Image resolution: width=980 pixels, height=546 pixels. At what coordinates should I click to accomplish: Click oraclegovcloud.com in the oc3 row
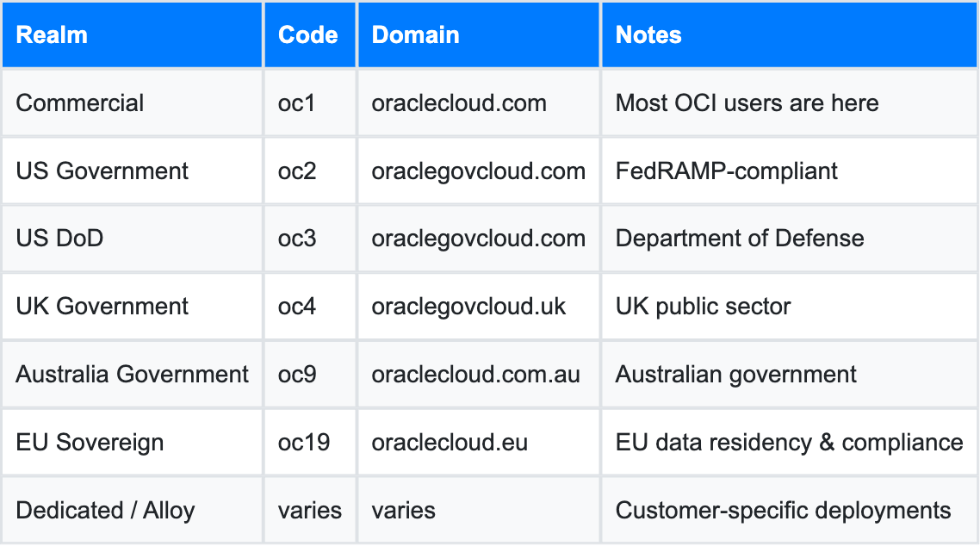(x=478, y=239)
